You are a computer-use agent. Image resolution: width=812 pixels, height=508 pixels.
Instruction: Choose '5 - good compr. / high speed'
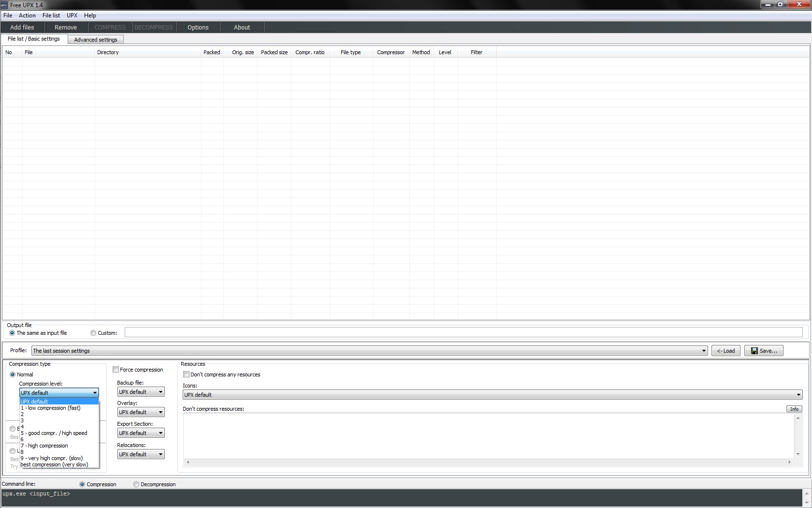tap(59, 433)
